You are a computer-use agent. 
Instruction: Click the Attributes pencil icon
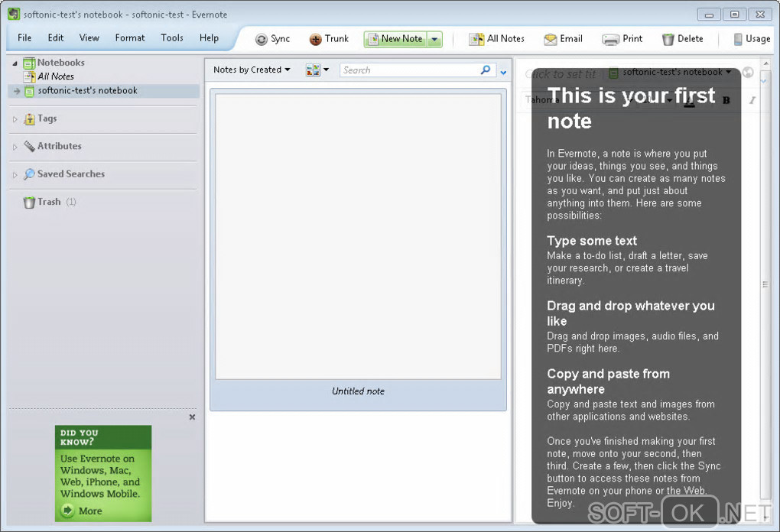pos(29,146)
